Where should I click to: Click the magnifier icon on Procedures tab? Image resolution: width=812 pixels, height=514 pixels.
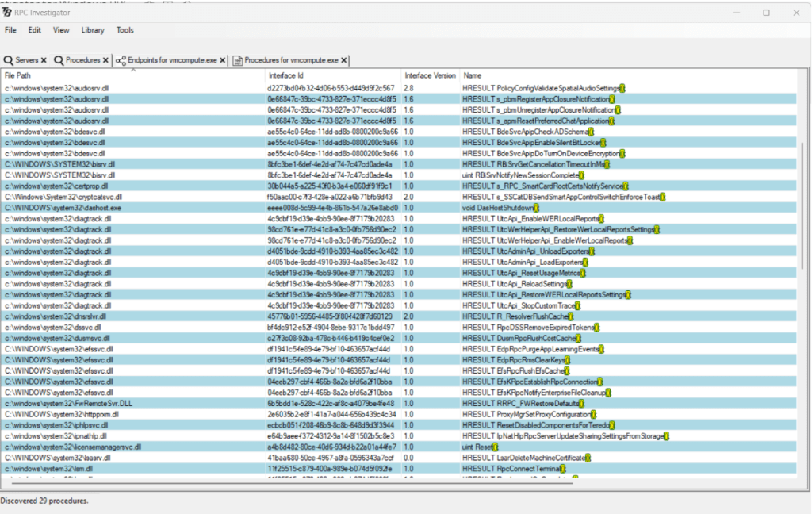(x=59, y=60)
